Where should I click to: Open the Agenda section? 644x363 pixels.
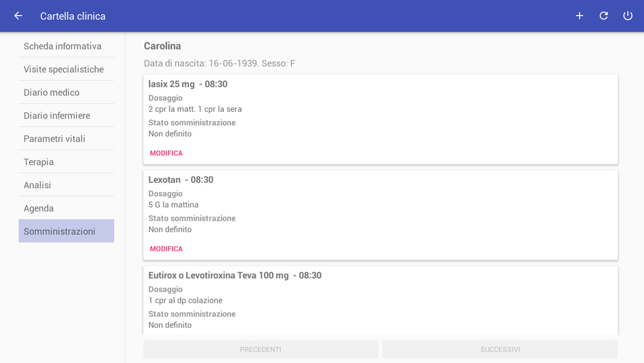point(67,209)
